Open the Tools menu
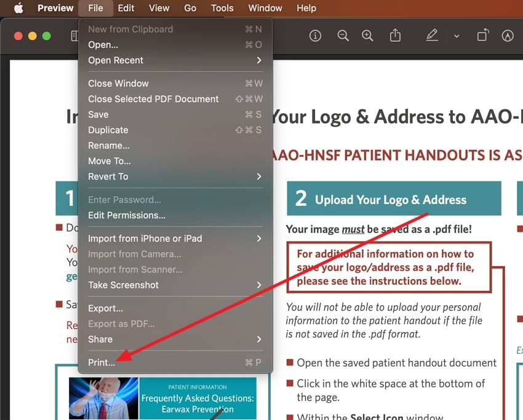 coord(222,8)
